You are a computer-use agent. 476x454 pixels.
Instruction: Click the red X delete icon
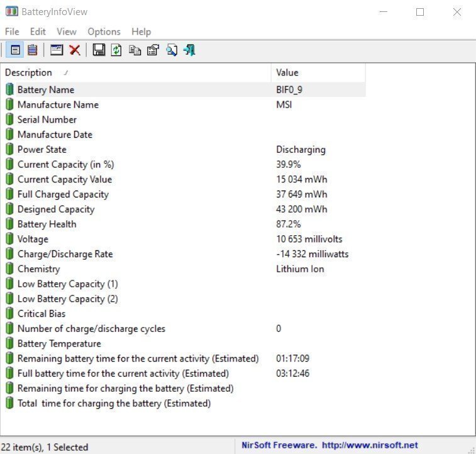[75, 50]
